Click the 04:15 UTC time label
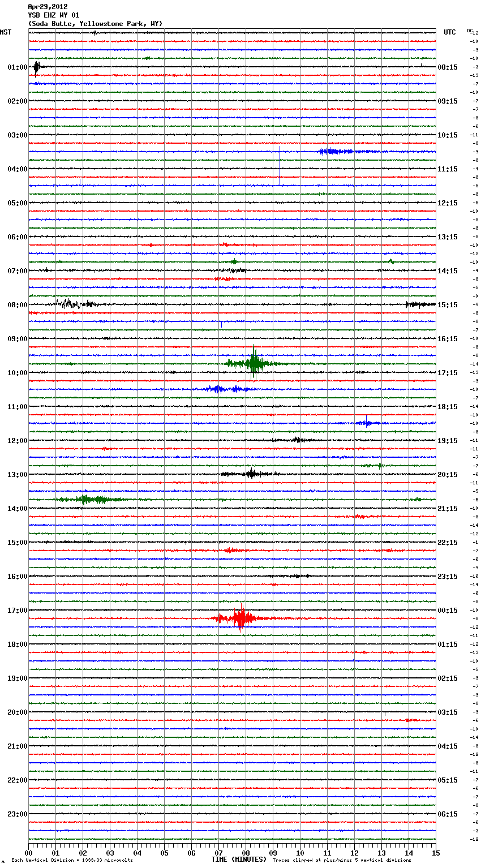 (x=448, y=746)
